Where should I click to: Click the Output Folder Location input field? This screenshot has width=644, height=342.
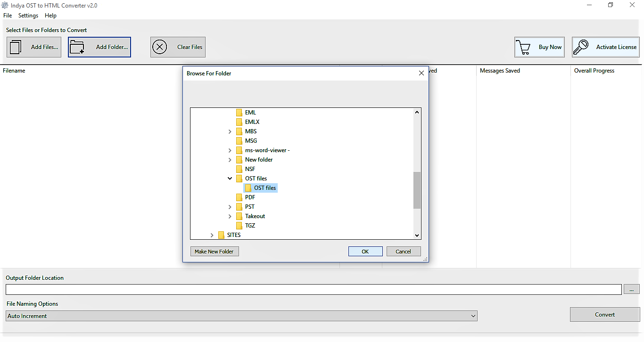point(314,289)
